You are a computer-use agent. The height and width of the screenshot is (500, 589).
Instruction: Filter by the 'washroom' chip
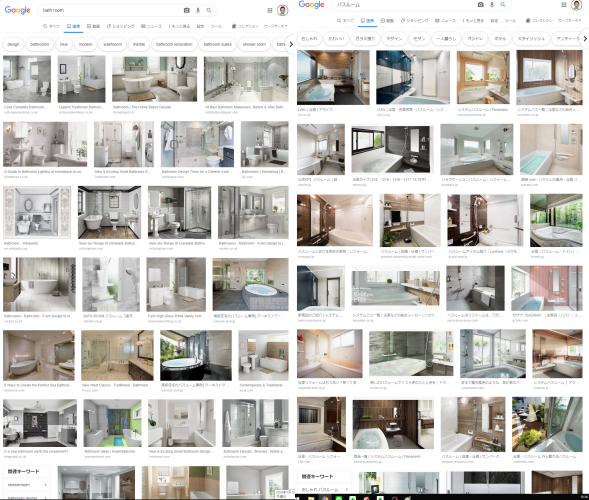point(112,44)
